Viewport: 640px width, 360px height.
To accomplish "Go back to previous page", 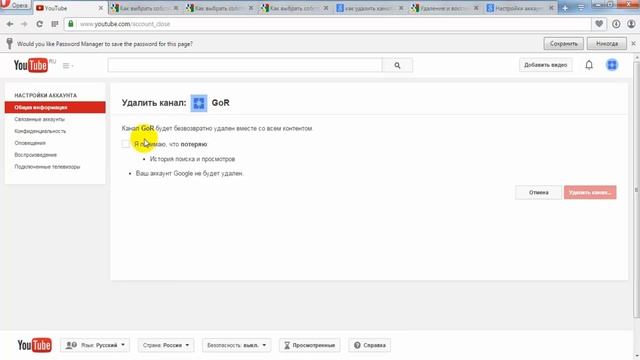I will (x=10, y=24).
